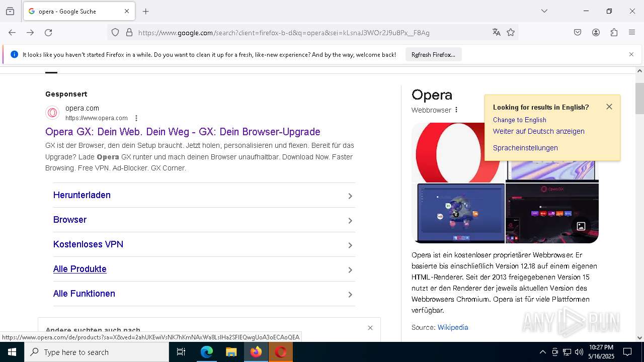Click the Refresh Firefox button
The width and height of the screenshot is (644, 362).
(x=433, y=55)
